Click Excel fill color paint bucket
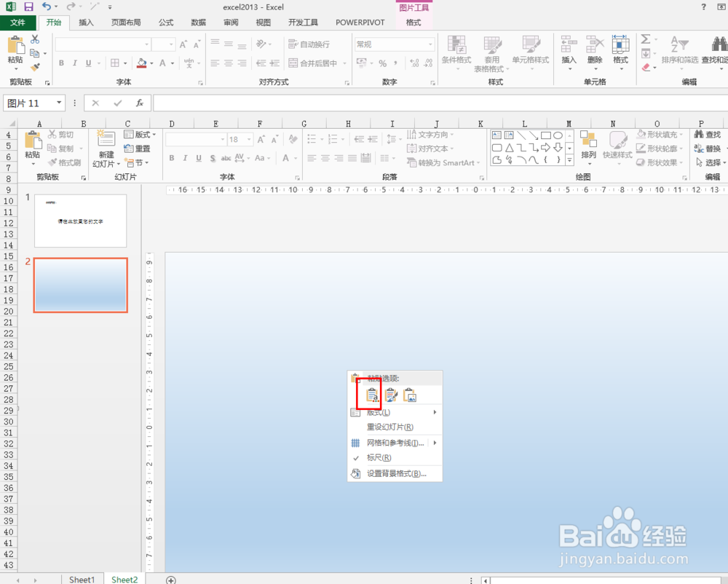Viewport: 728px width, 584px height. [142, 63]
